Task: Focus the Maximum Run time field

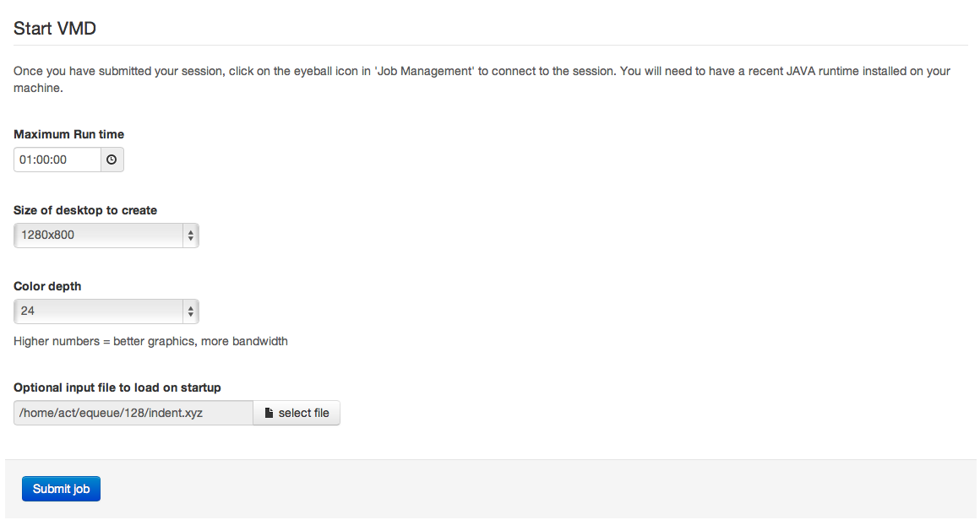Action: (x=57, y=160)
